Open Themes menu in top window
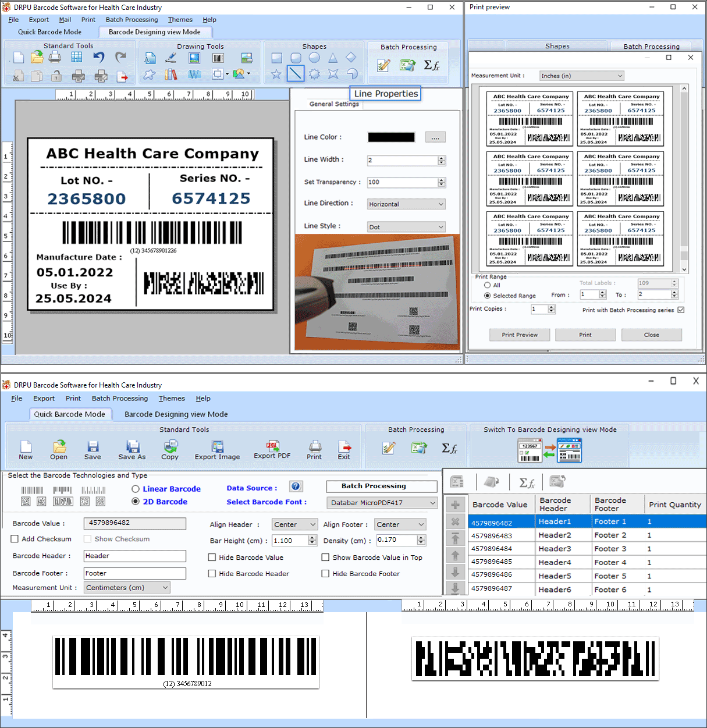 point(180,20)
